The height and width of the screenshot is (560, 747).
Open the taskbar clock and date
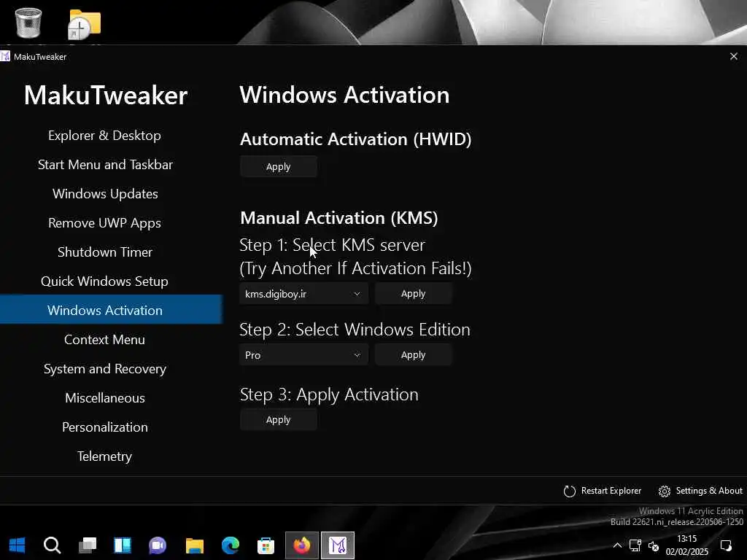687,545
